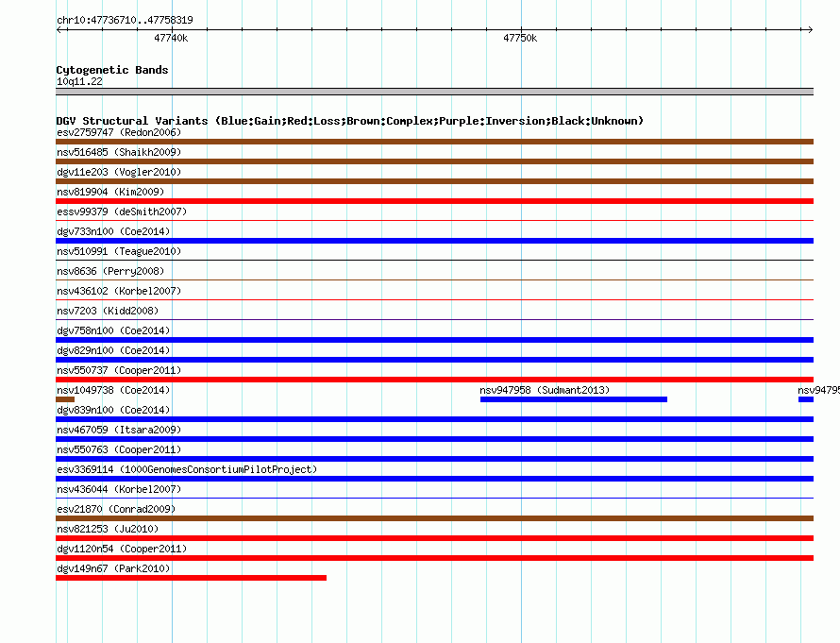Click the chr10:47736710..47758319 region label
840x643 pixels.
pyautogui.click(x=125, y=20)
